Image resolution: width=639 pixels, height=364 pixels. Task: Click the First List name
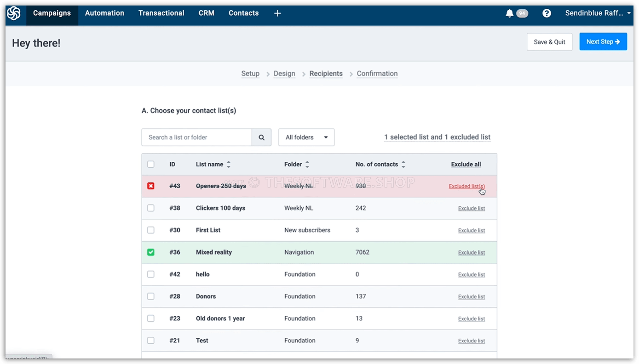tap(208, 230)
